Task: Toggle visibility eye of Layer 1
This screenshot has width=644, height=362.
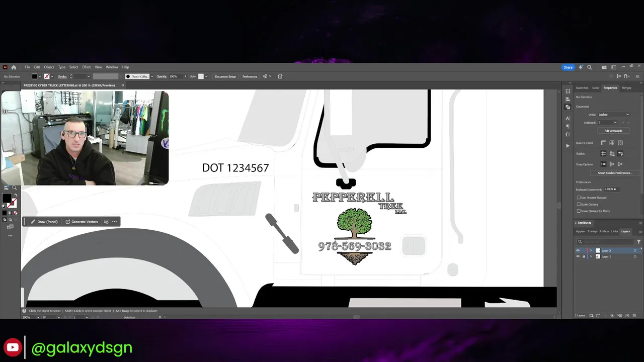Action: [578, 256]
